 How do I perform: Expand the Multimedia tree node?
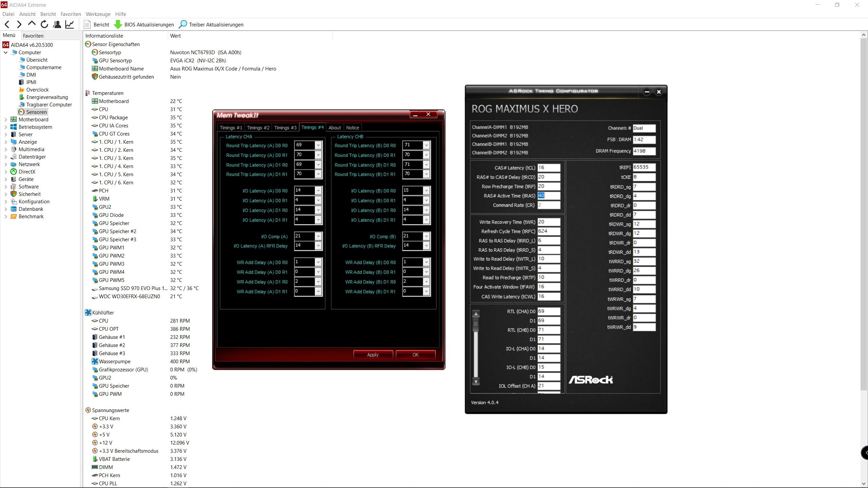click(x=5, y=149)
